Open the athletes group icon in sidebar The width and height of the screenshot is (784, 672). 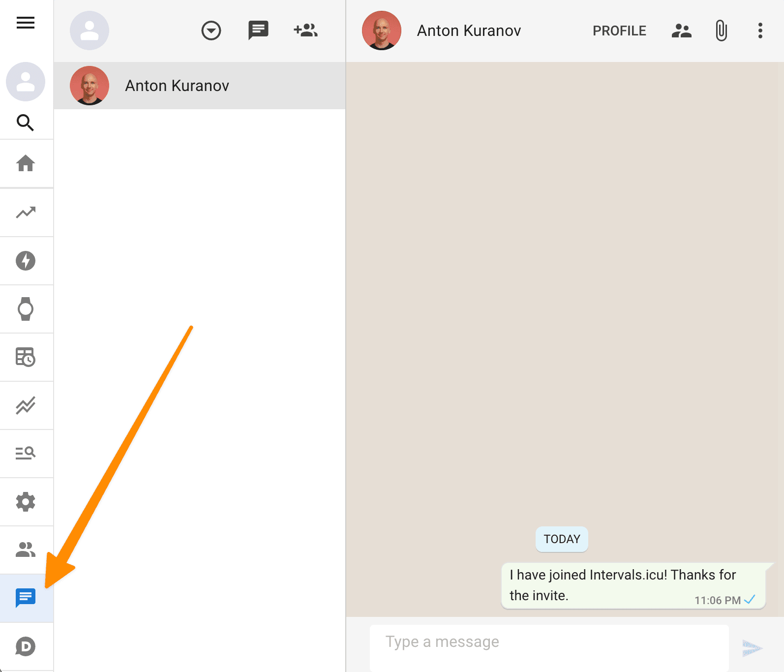click(26, 550)
